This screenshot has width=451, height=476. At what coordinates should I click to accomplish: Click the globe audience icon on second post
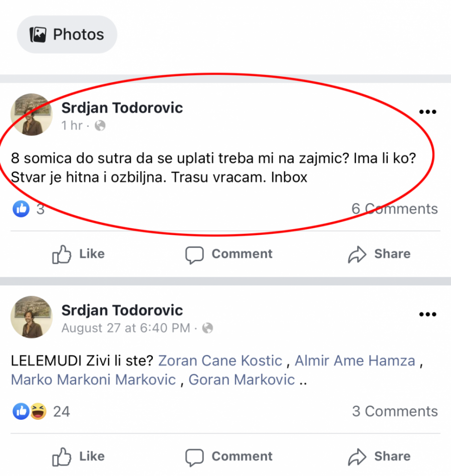207,328
